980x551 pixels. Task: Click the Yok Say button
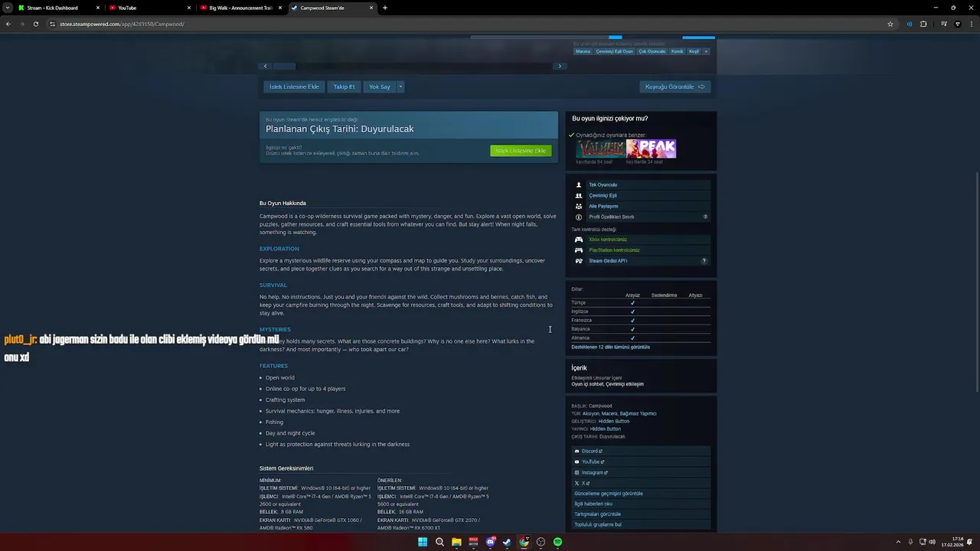coord(380,86)
